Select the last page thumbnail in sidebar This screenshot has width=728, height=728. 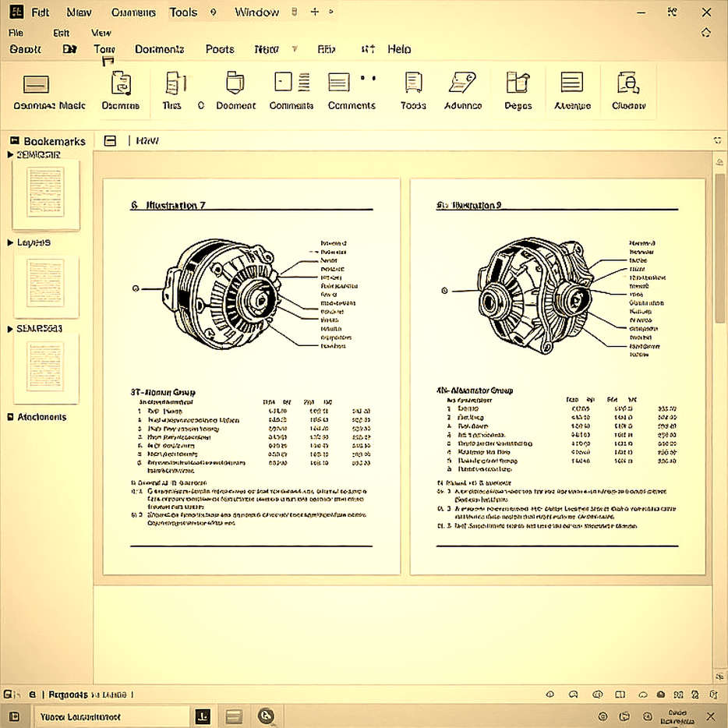(45, 368)
